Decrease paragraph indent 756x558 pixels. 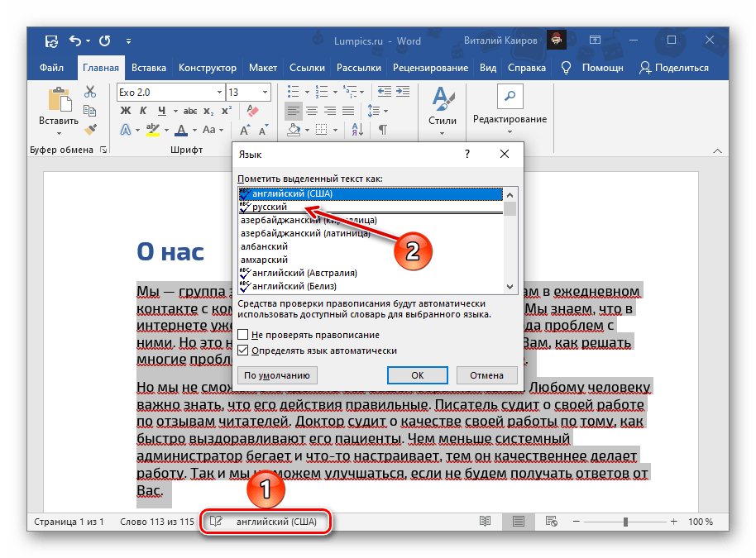coord(385,91)
